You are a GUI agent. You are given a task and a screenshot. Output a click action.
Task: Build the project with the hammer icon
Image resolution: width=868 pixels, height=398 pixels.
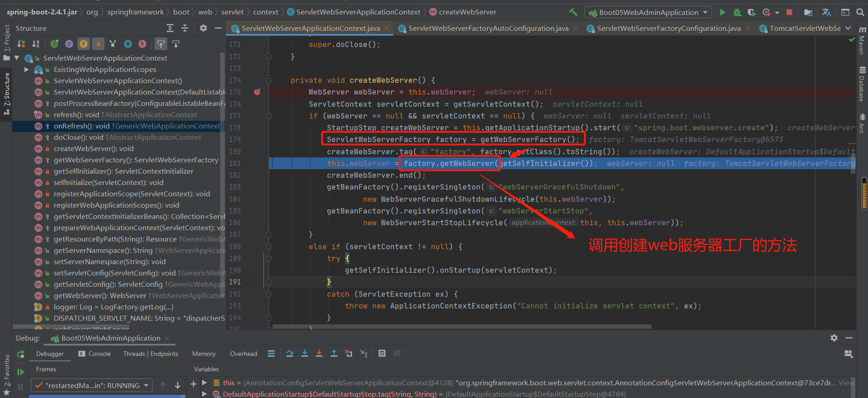click(573, 12)
